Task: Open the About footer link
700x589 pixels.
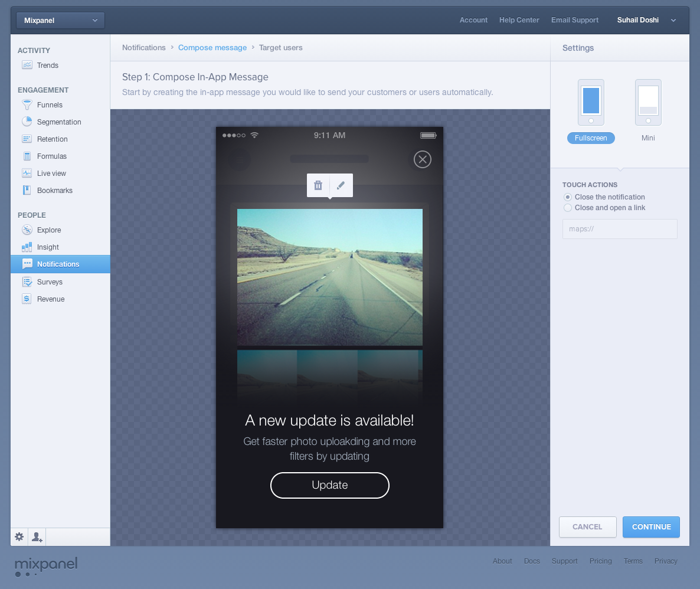Action: coord(502,561)
